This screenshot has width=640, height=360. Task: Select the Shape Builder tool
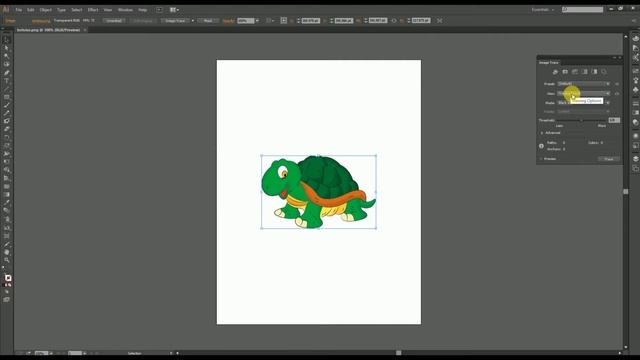tap(7, 170)
